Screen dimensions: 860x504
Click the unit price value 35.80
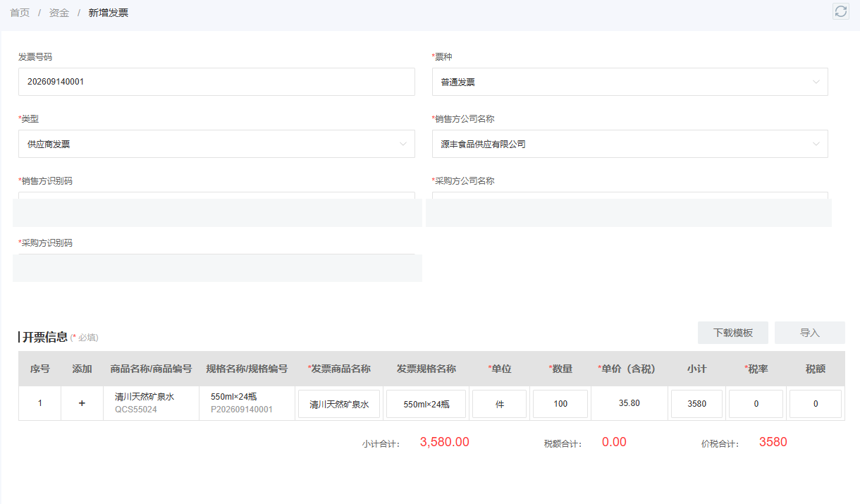pyautogui.click(x=629, y=403)
